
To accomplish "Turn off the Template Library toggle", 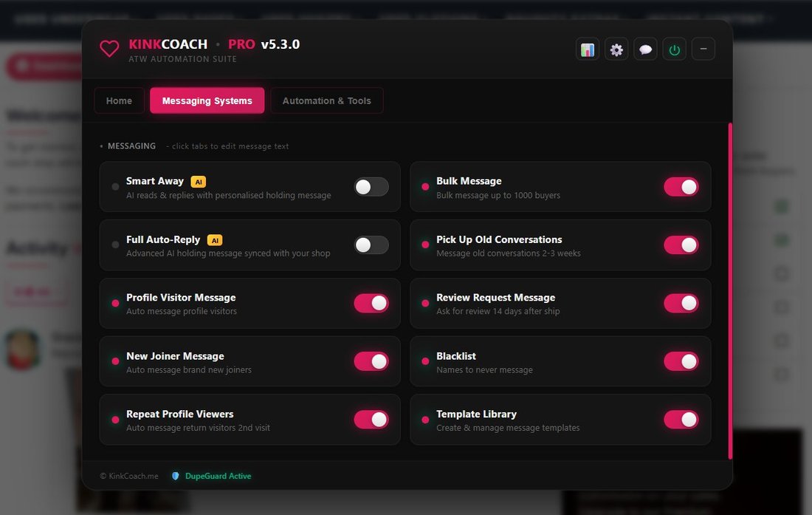I will (681, 420).
